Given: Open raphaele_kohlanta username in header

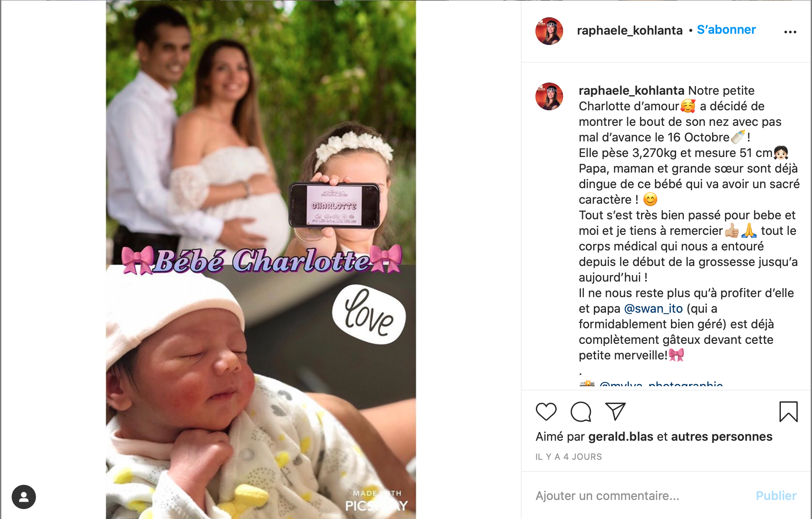Looking at the screenshot, I should click(x=630, y=30).
